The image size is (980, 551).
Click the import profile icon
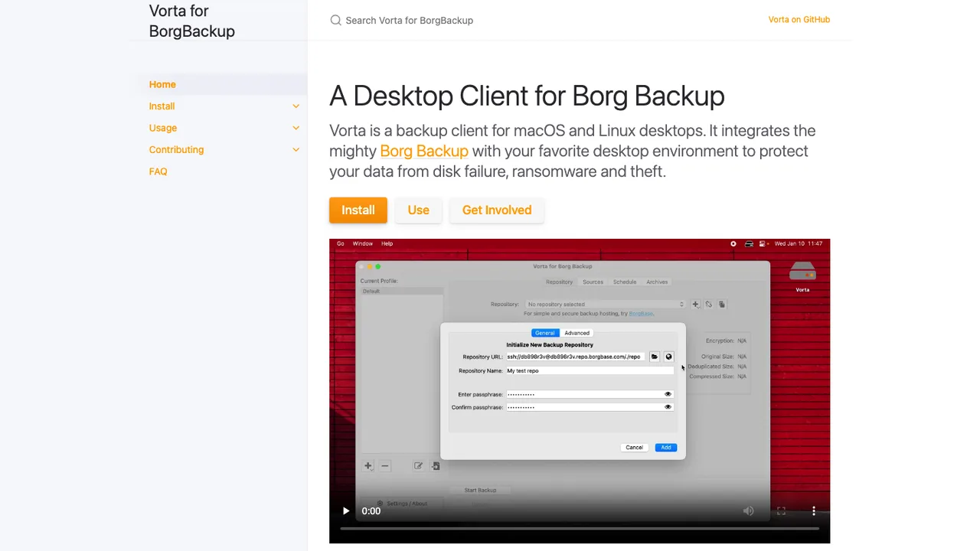(435, 465)
